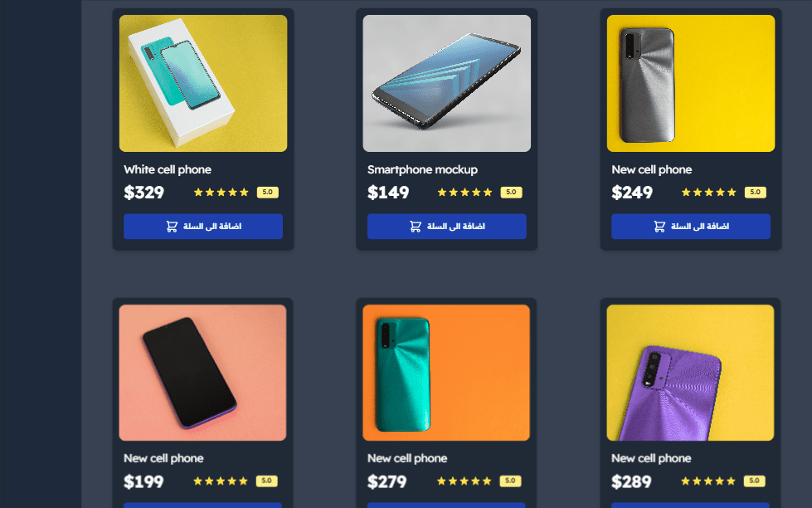Image resolution: width=812 pixels, height=508 pixels.
Task: Click the star rating of Smartphone mockup
Action: point(464,193)
